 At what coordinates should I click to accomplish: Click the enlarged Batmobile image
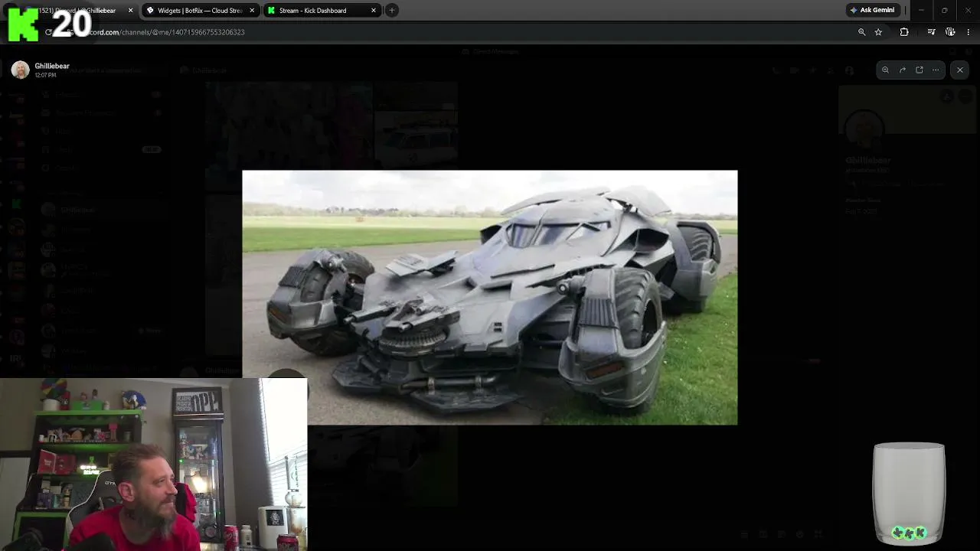coord(490,298)
